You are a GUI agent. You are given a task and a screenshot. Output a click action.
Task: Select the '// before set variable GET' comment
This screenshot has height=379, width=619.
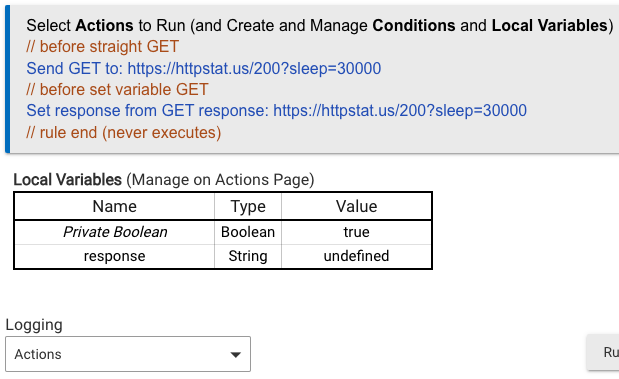(x=117, y=90)
